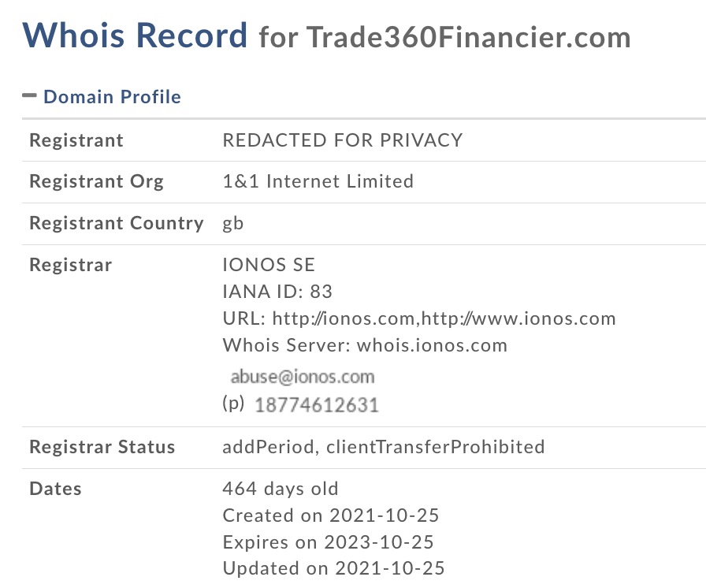The height and width of the screenshot is (588, 706).
Task: Select the Updated on 2021-10-25 line
Action: click(x=333, y=568)
